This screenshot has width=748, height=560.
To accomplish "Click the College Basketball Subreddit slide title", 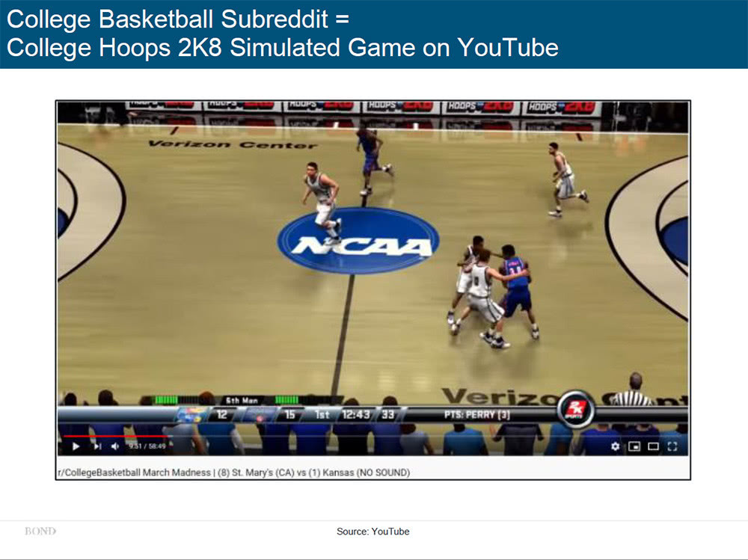I will (x=283, y=34).
